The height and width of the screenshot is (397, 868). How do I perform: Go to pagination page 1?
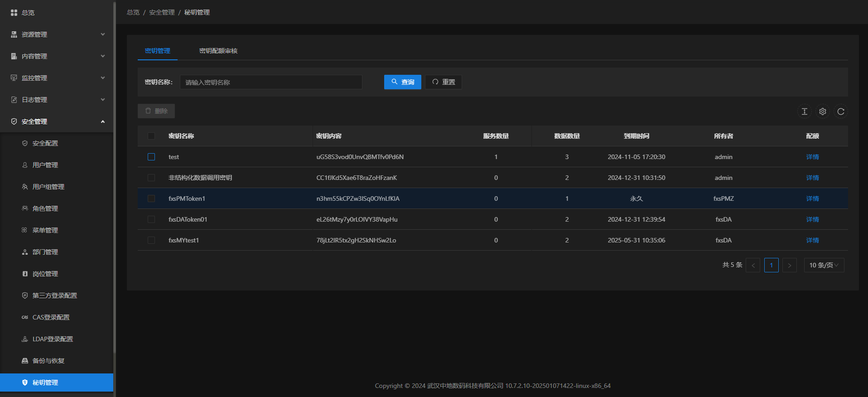771,265
